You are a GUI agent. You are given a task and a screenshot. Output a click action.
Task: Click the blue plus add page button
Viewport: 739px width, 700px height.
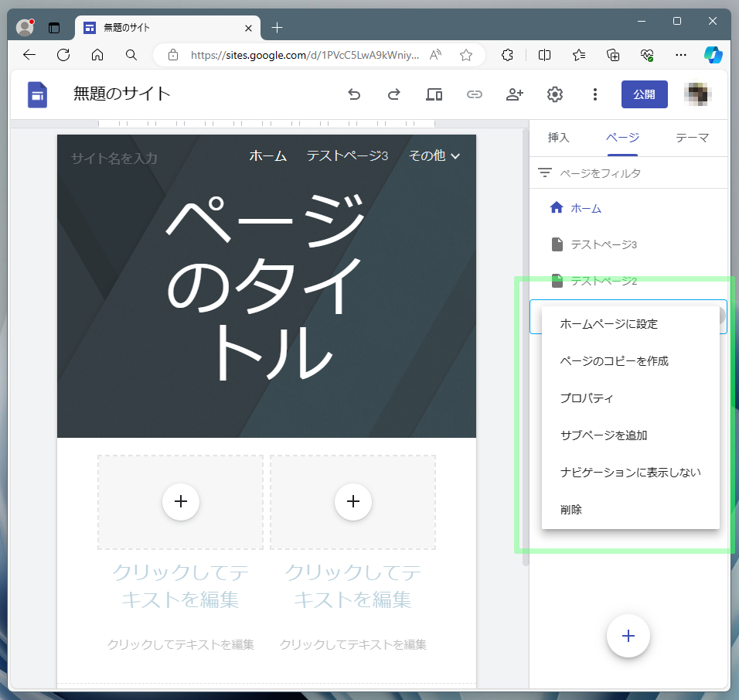click(628, 636)
